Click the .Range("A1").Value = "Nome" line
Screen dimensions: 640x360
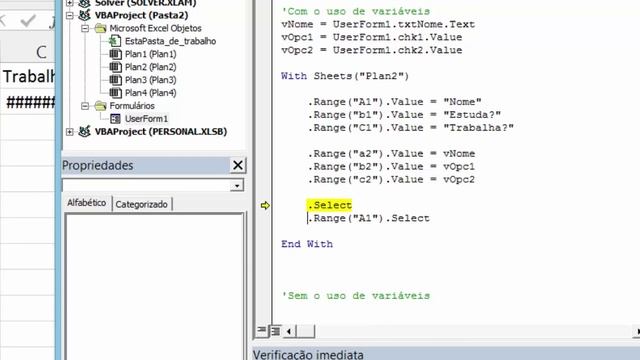[x=394, y=102]
